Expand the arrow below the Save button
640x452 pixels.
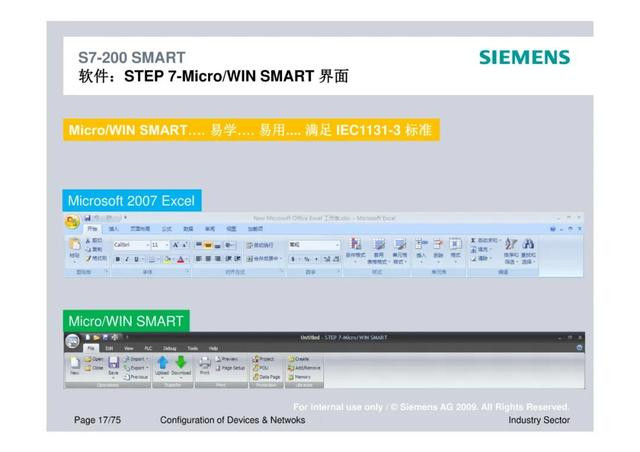[113, 378]
